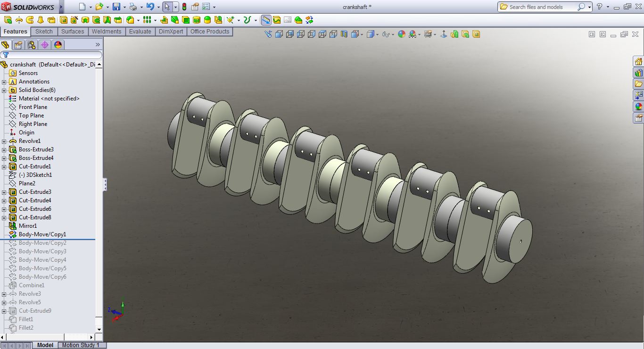Toggle the Instant3D button

pos(266,20)
